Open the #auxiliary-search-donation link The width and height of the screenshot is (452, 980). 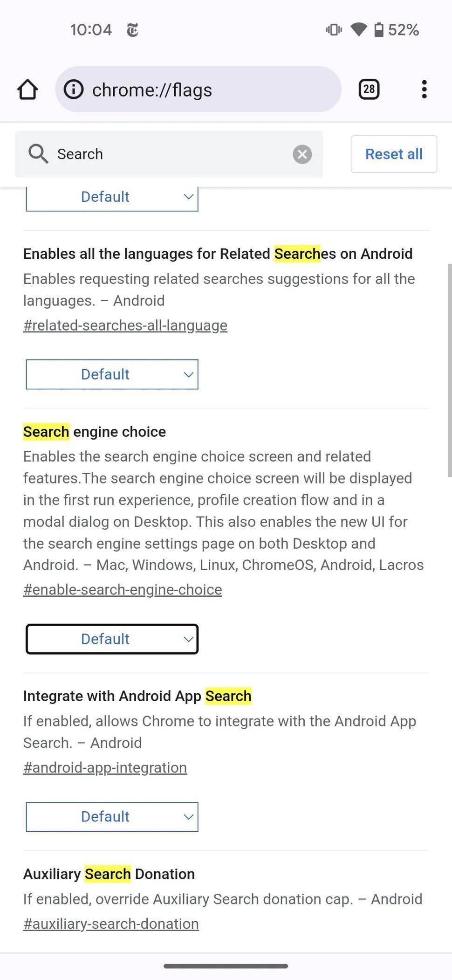110,924
